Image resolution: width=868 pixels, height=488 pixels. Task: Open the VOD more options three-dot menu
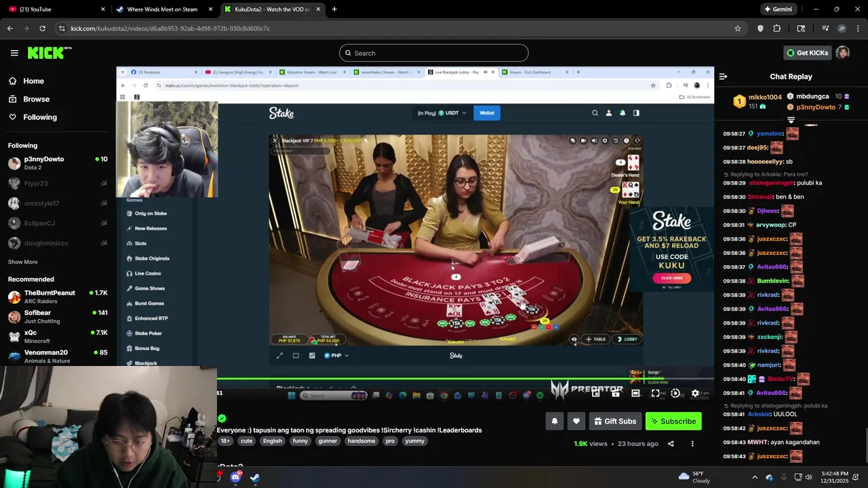pyautogui.click(x=692, y=444)
